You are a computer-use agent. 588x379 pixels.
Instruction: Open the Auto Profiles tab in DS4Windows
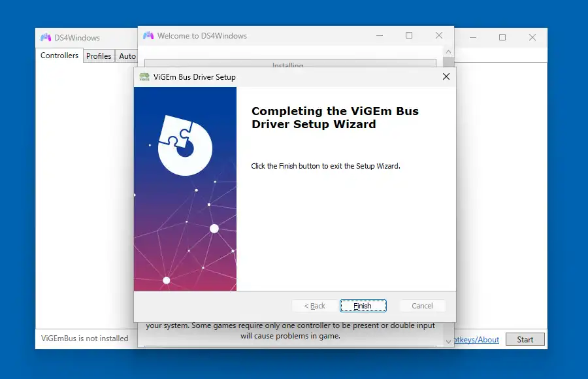point(127,56)
